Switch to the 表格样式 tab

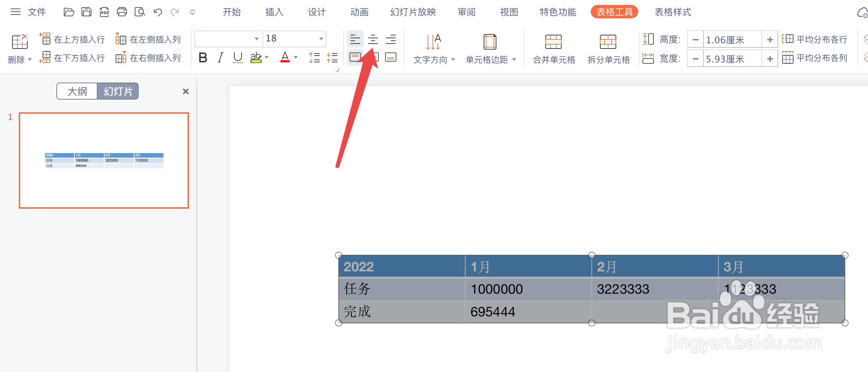[x=673, y=12]
